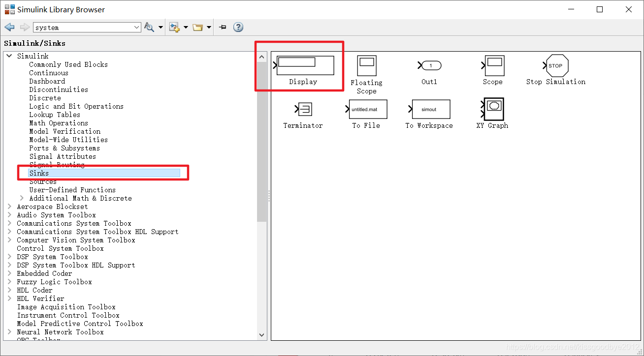Collapse the Simulink tree node
This screenshot has width=644, height=356.
tap(9, 56)
